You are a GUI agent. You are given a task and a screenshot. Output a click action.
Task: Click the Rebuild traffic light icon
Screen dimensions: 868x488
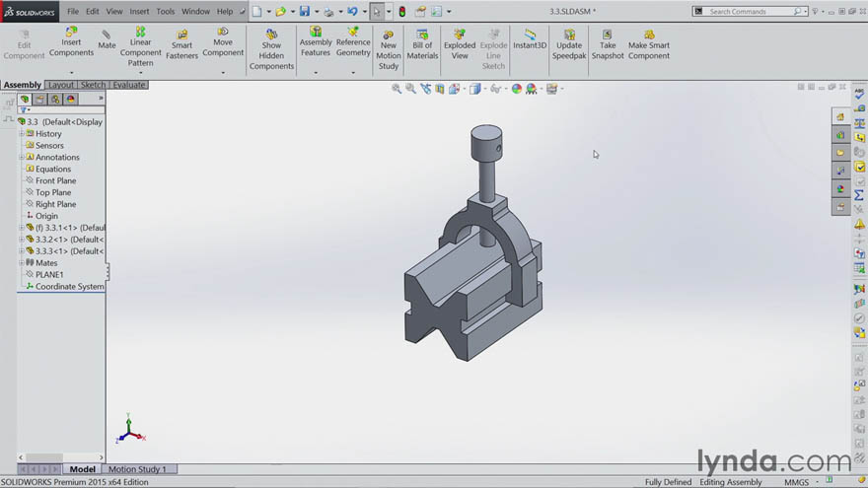pos(402,11)
